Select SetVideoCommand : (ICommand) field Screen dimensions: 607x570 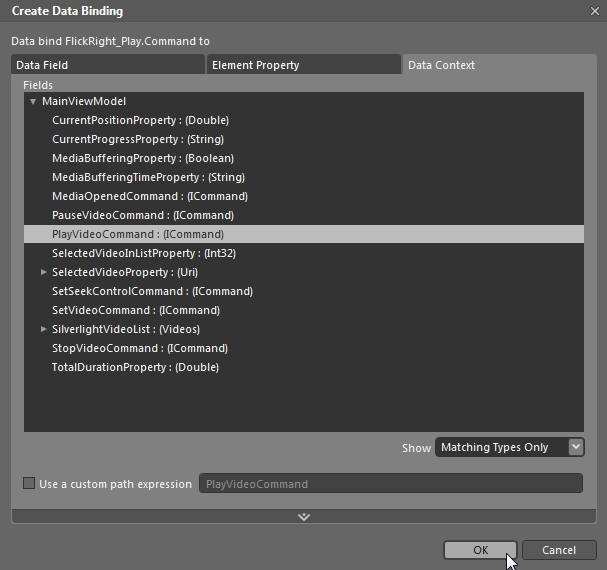[x=136, y=310]
